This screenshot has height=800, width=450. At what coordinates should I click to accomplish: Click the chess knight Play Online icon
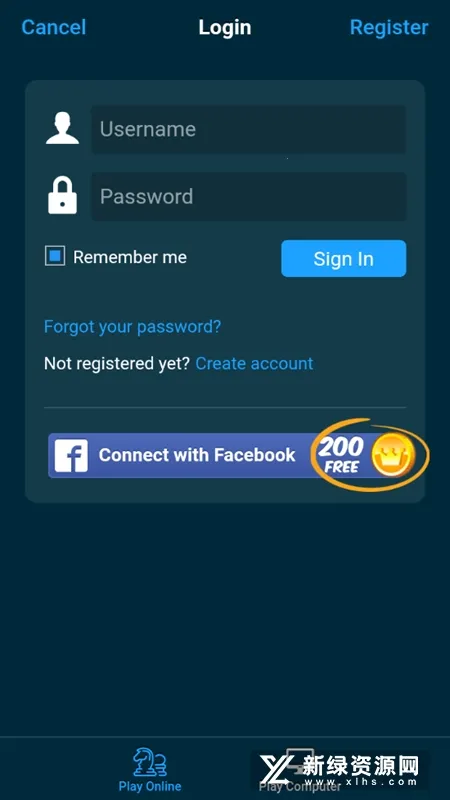150,763
